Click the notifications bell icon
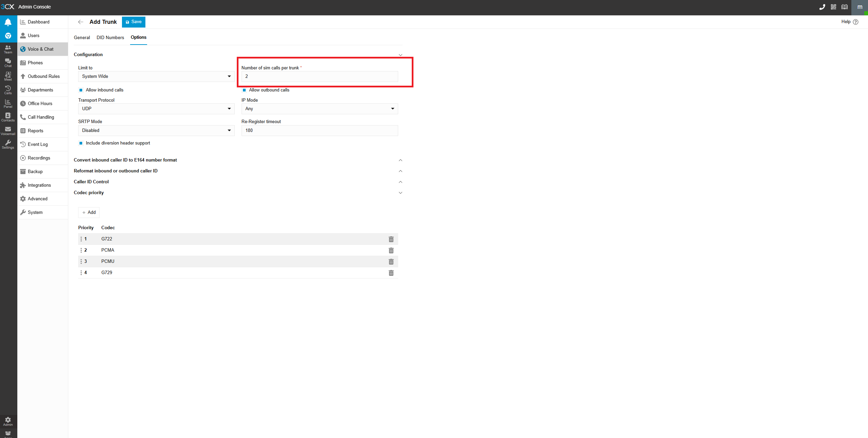 tap(8, 22)
